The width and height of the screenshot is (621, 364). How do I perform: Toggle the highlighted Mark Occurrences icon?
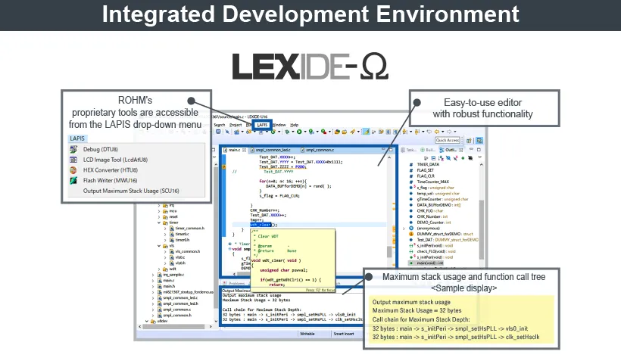(366, 132)
